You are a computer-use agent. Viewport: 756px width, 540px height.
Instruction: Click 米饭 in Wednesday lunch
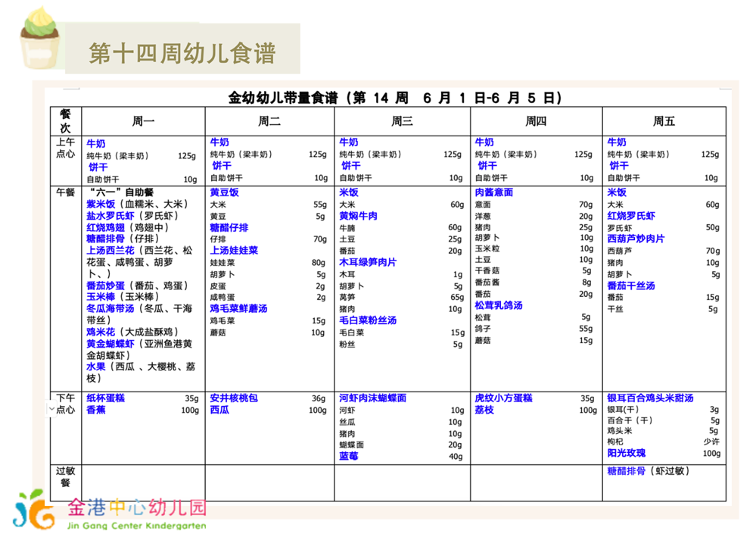(349, 192)
